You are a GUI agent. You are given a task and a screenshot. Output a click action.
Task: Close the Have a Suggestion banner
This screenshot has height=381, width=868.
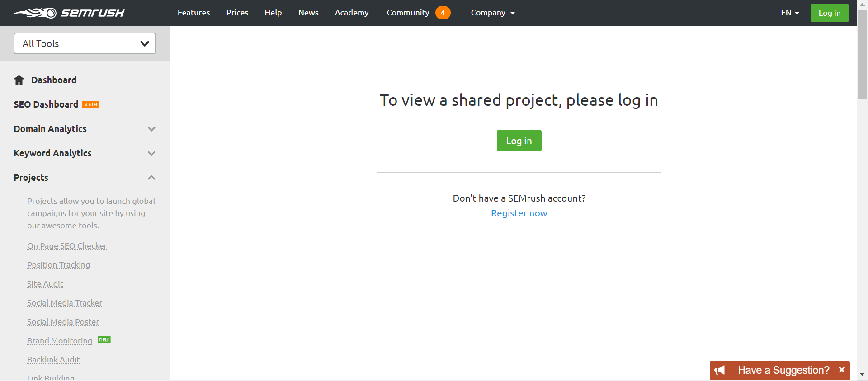pos(842,370)
